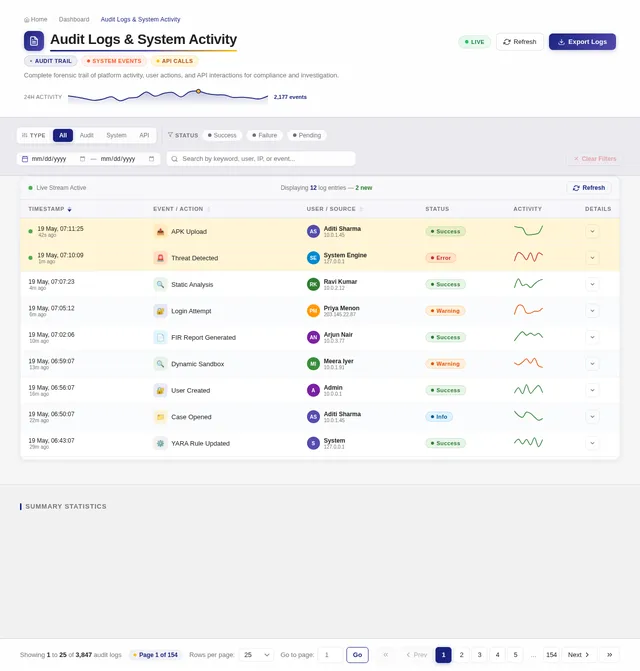Click the YARA Rule Updated gear icon

(160, 443)
